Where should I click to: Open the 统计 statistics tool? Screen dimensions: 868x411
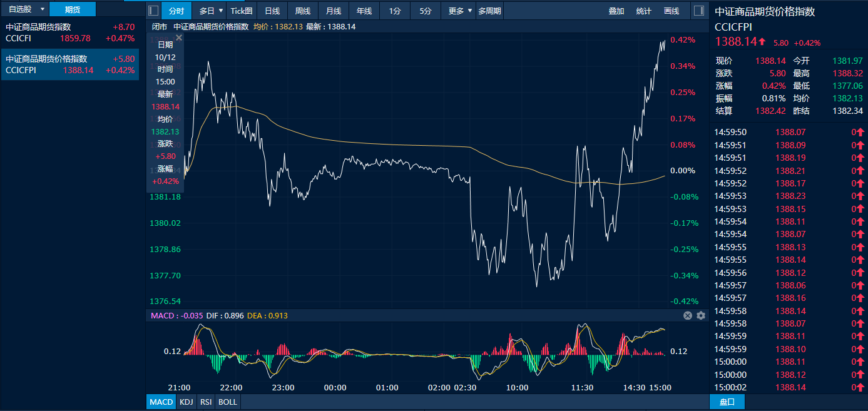(643, 11)
